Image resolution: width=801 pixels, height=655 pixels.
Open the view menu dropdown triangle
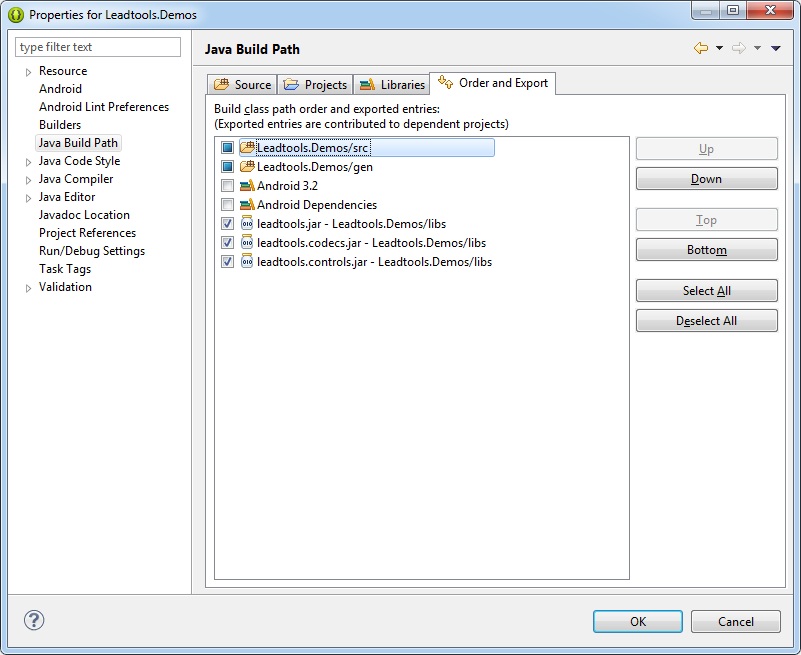point(776,48)
